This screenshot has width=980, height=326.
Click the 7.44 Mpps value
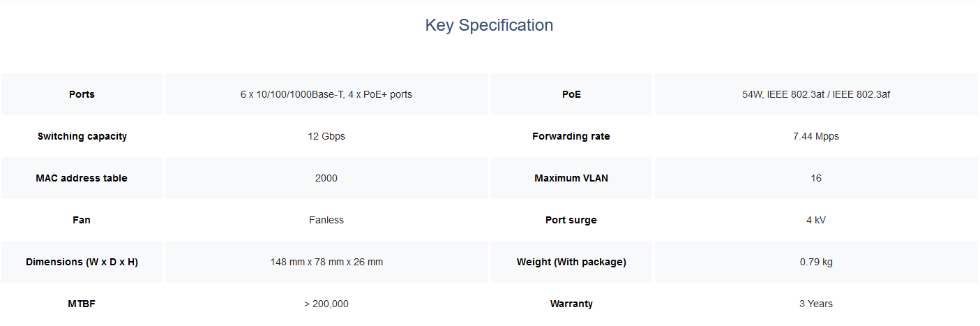pos(816,136)
